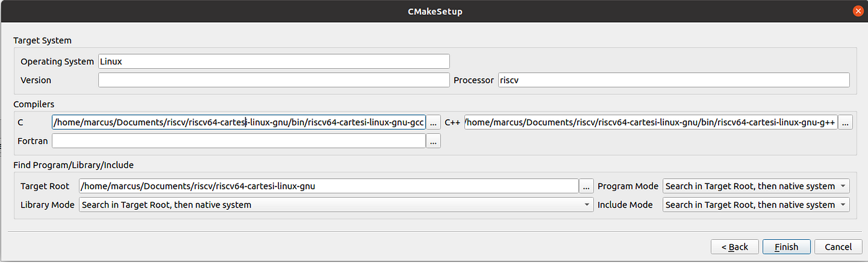
Task: Click the Operating System label
Action: [57, 61]
